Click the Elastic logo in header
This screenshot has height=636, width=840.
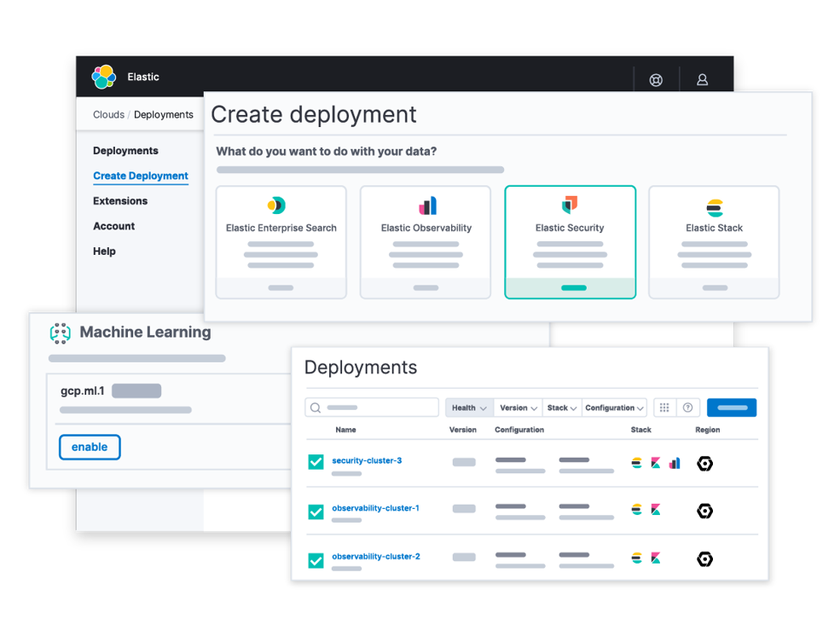pyautogui.click(x=104, y=77)
